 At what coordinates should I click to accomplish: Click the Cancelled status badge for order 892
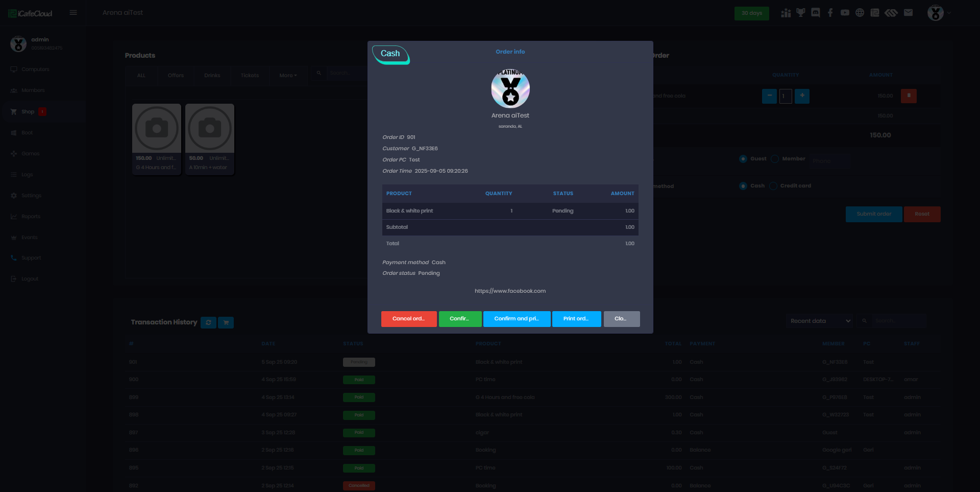[x=359, y=486]
